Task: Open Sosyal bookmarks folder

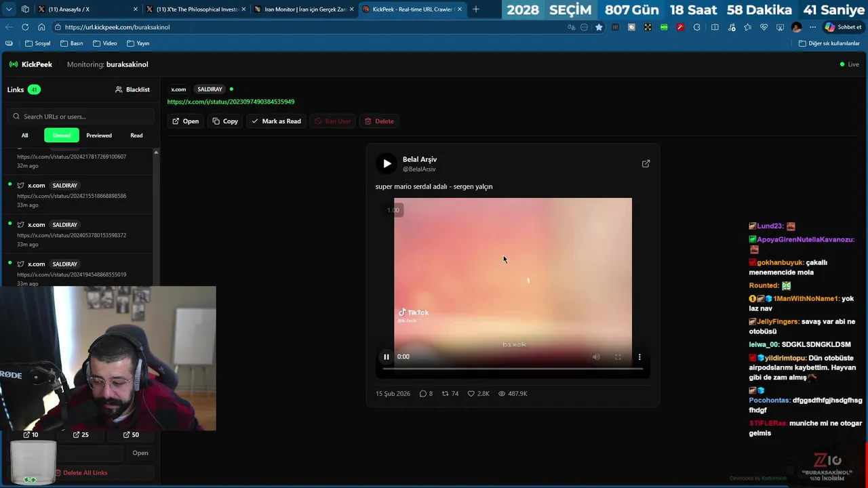Action: tap(38, 43)
